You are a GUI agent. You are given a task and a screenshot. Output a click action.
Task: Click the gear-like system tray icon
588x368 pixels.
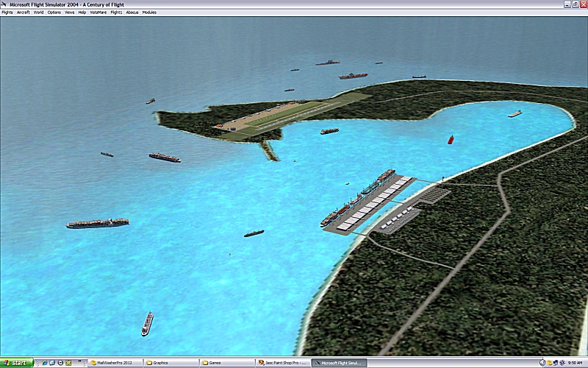(x=562, y=363)
